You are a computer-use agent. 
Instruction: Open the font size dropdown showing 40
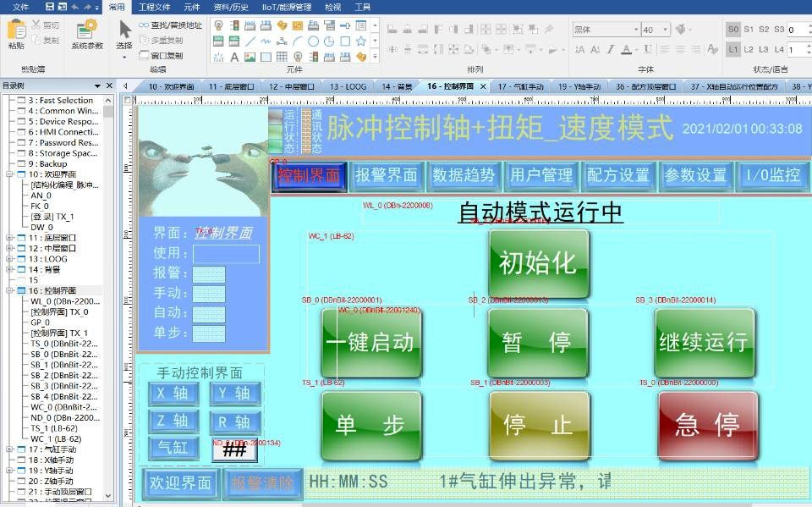tap(666, 30)
